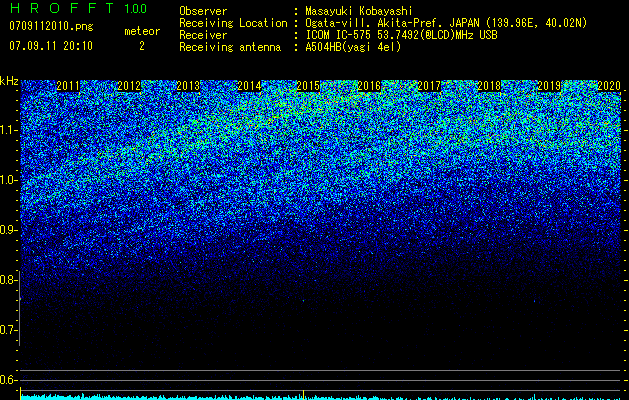Click the 2018 time marker
The image size is (629, 400).
point(489,86)
